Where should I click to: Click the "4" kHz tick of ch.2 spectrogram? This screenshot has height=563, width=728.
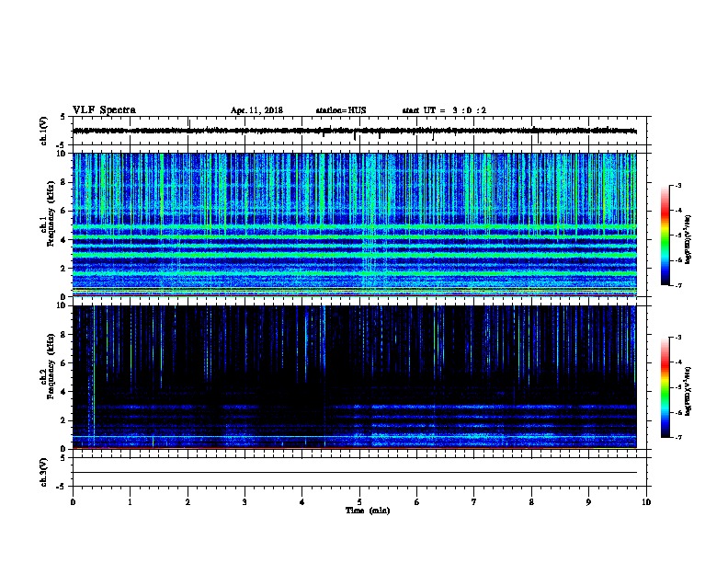click(x=63, y=392)
